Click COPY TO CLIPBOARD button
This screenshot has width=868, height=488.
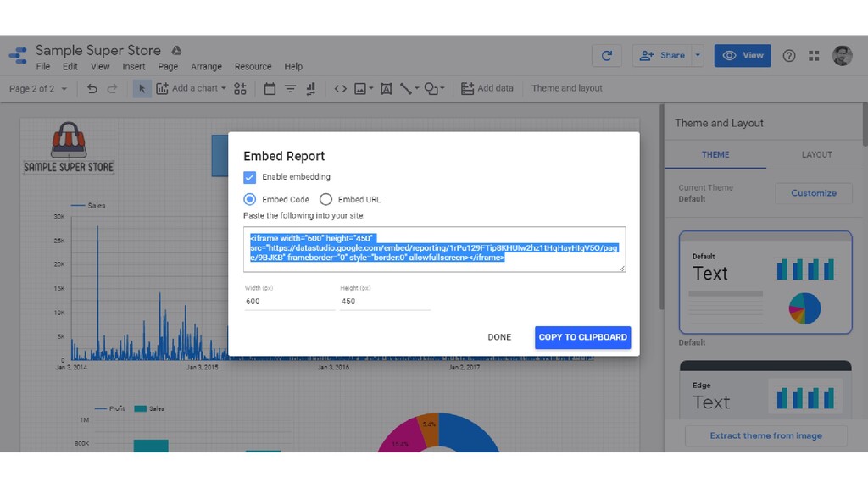[583, 337]
